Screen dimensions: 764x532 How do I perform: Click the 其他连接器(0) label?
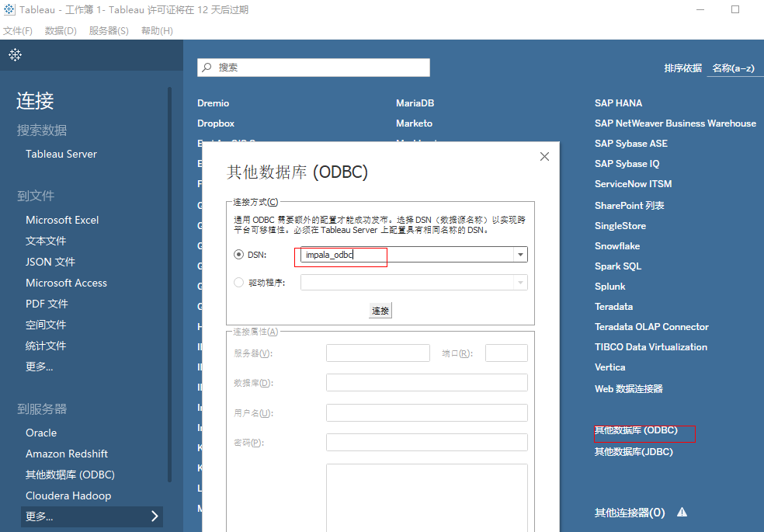pos(630,513)
